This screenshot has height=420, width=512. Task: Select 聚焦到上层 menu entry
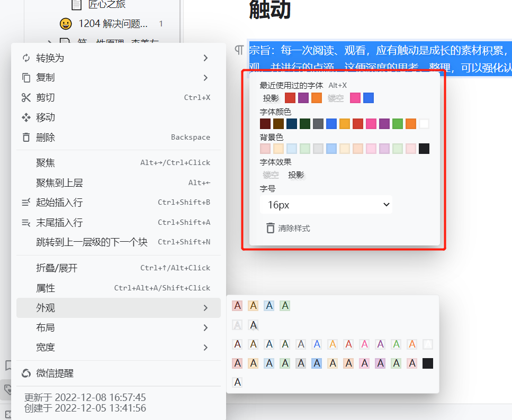click(x=119, y=182)
